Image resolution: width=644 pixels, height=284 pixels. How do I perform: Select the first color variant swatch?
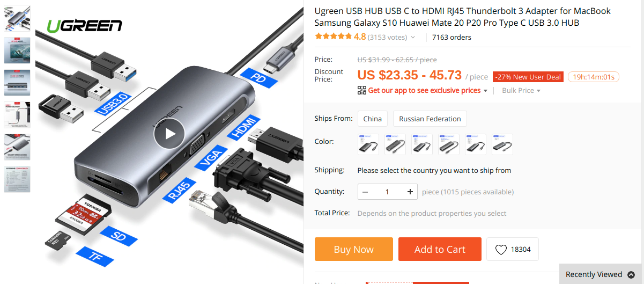tap(368, 144)
